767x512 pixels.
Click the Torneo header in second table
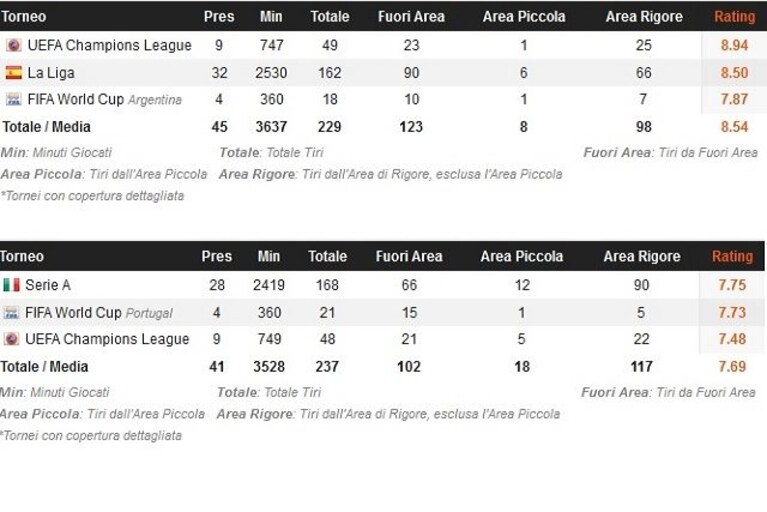tap(22, 256)
